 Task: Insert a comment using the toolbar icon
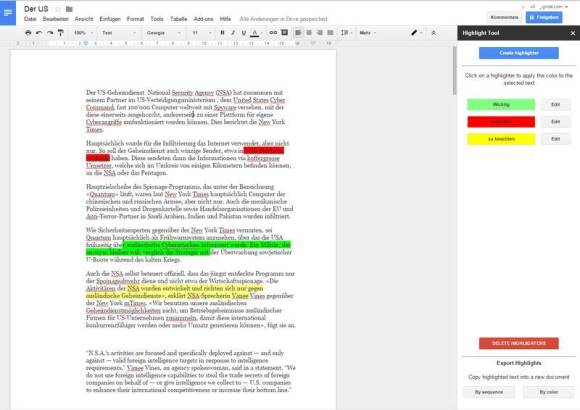point(284,33)
